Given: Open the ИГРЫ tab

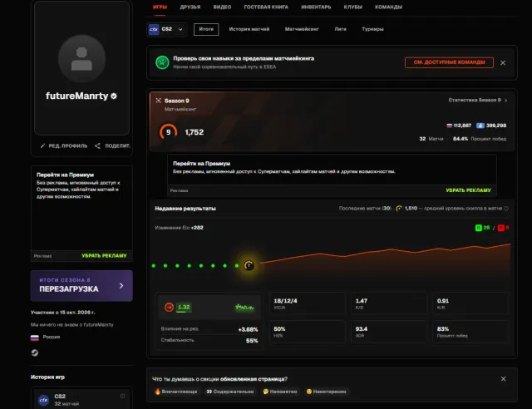Looking at the screenshot, I should pos(160,7).
